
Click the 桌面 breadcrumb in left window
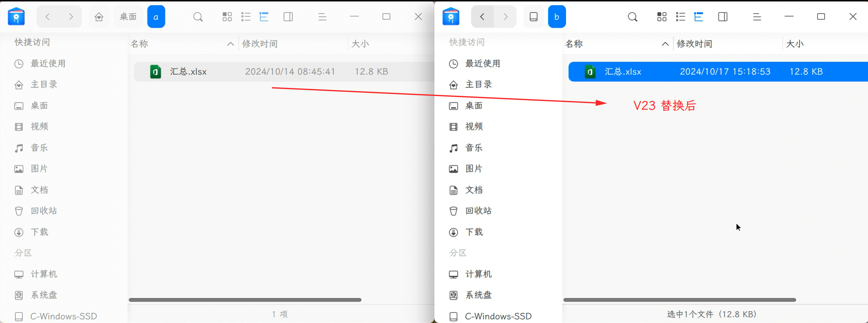(128, 17)
